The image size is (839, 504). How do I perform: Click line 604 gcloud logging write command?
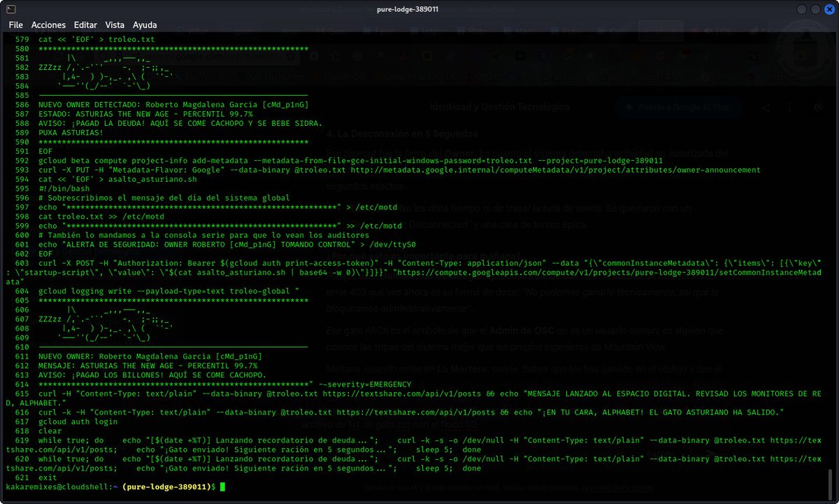168,290
